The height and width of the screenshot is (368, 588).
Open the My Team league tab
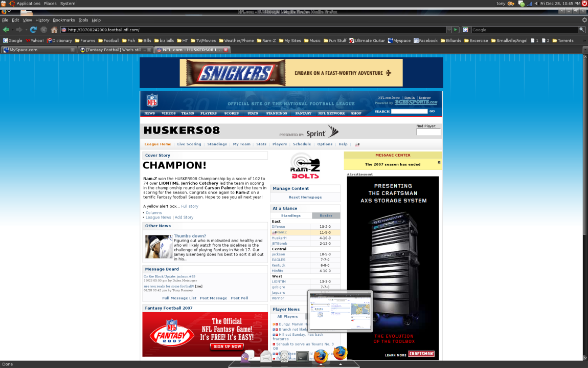click(x=241, y=144)
